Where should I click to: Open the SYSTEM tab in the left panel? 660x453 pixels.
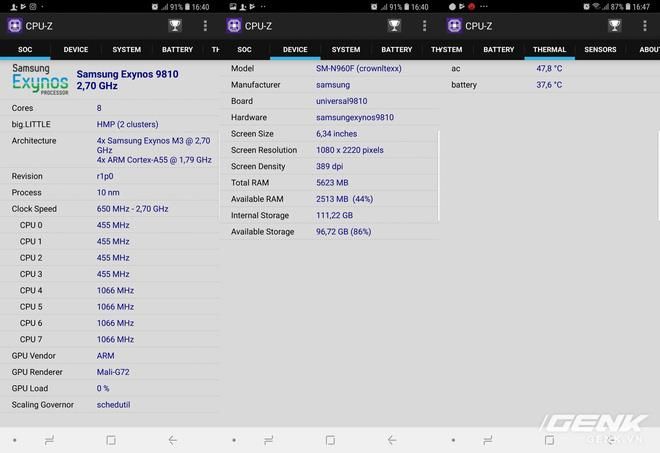pyautogui.click(x=127, y=49)
